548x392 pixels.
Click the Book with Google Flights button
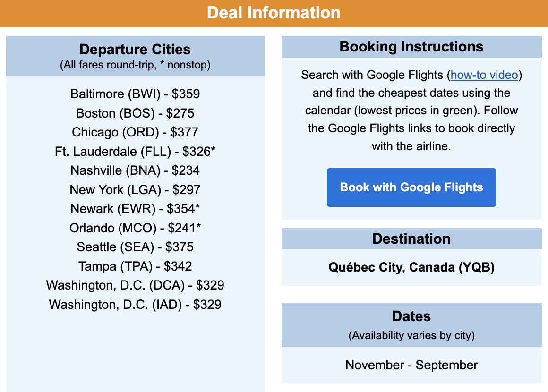[x=411, y=187]
